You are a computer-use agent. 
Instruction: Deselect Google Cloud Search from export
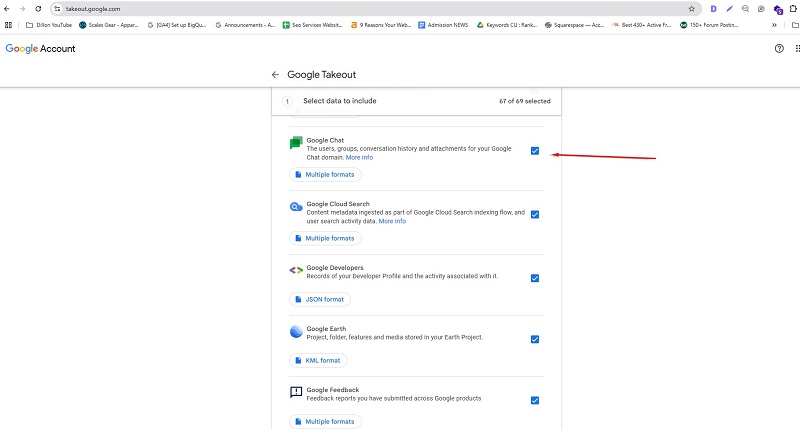tap(535, 214)
